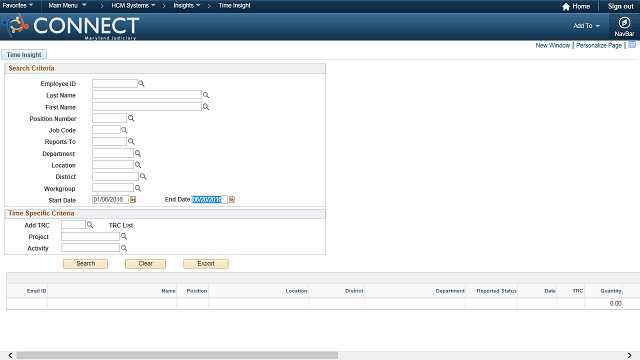The image size is (640, 360).
Task: Click the Job Code input field
Action: [106, 130]
